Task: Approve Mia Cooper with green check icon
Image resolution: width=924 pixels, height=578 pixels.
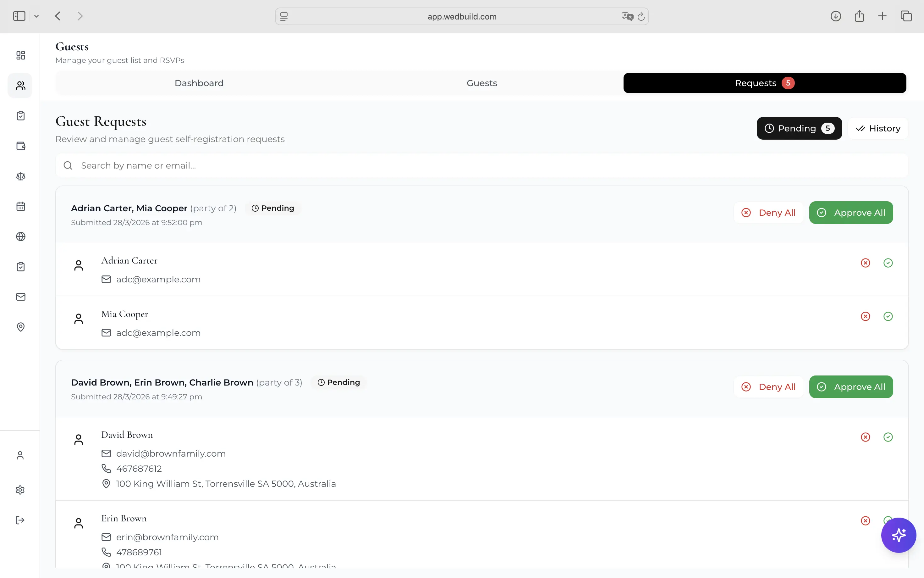Action: [888, 317]
